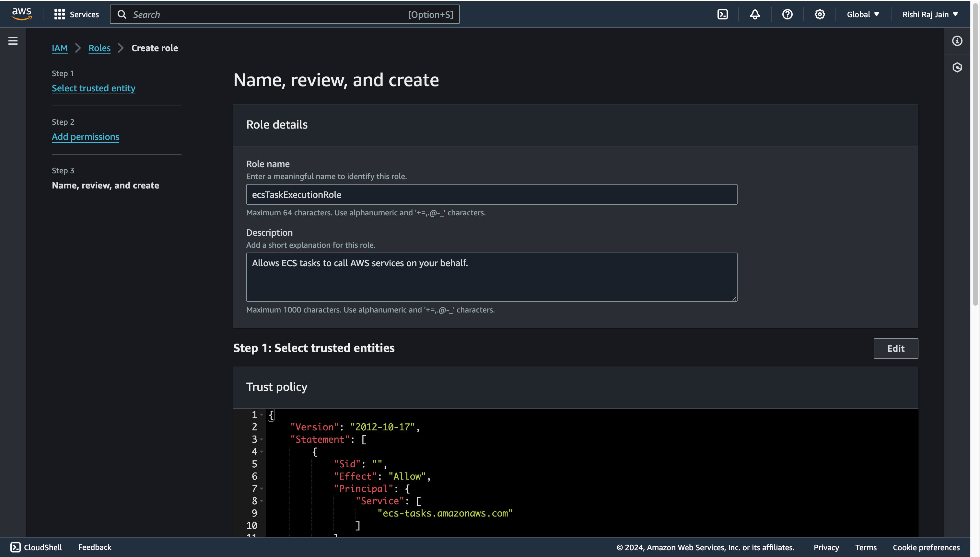The height and width of the screenshot is (557, 980).
Task: Open CloudShell terminal
Action: coord(36,546)
